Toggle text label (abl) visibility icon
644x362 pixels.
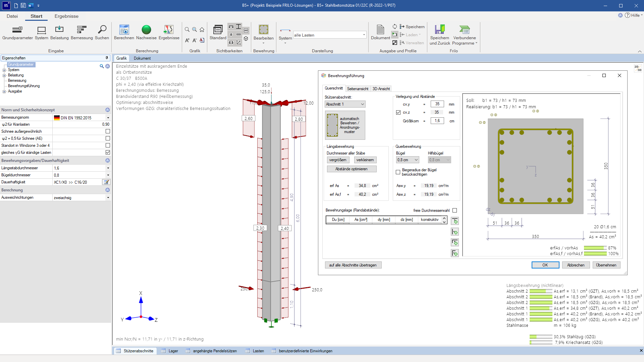(246, 31)
